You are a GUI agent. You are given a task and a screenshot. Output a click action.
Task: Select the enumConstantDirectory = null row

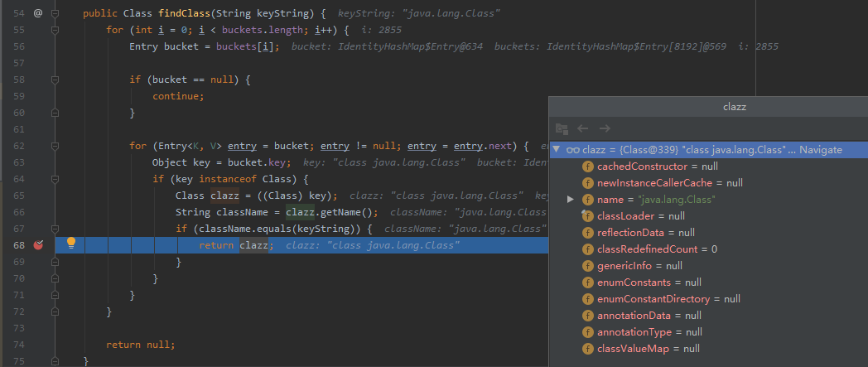point(708,299)
